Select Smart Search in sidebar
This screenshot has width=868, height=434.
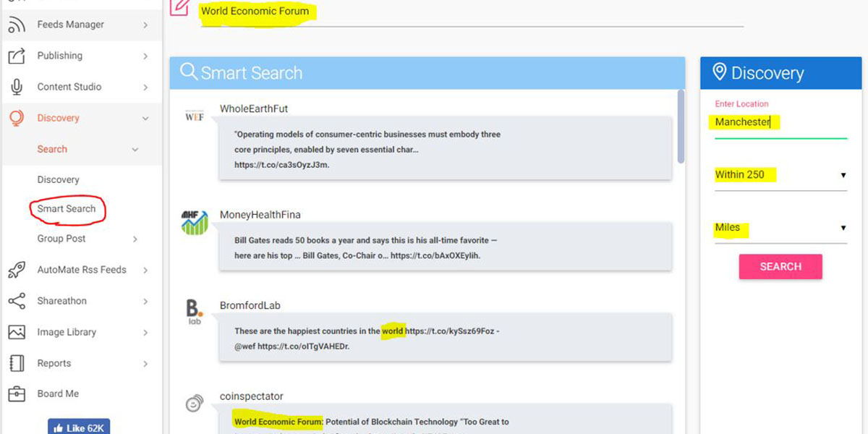tap(67, 208)
